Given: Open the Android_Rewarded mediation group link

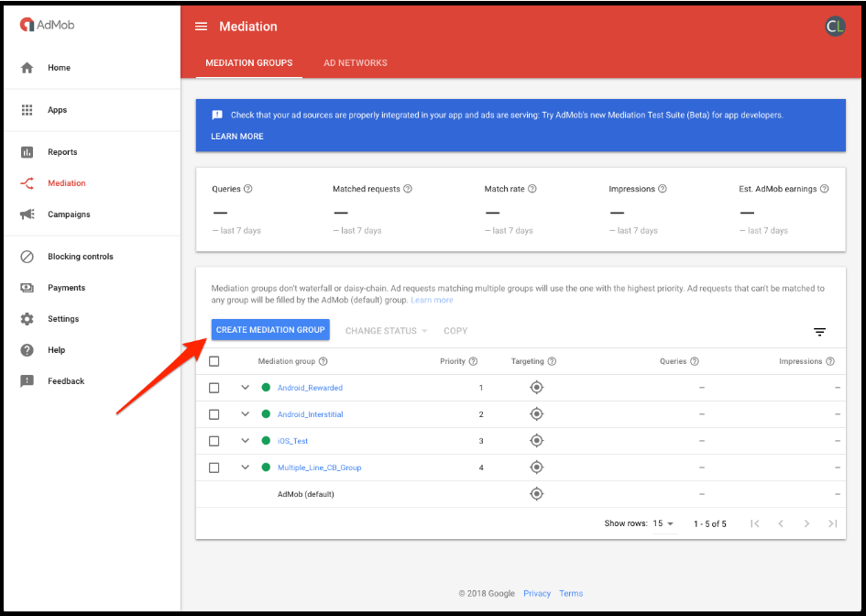Looking at the screenshot, I should pos(310,388).
